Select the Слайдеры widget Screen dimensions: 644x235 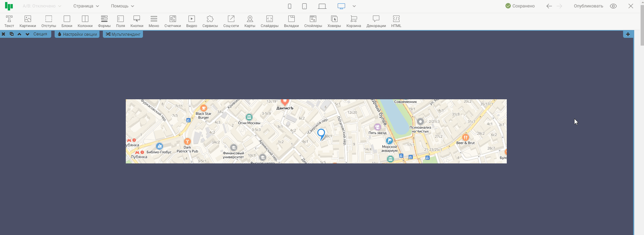[269, 21]
